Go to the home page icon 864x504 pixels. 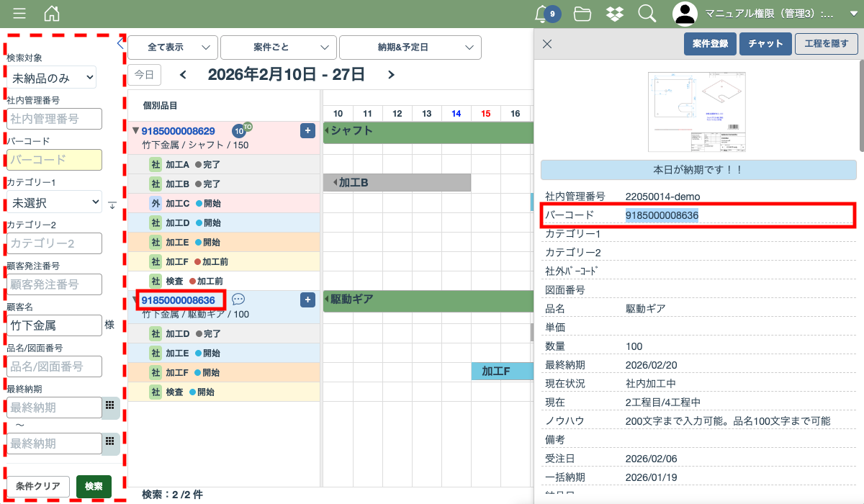click(x=52, y=14)
